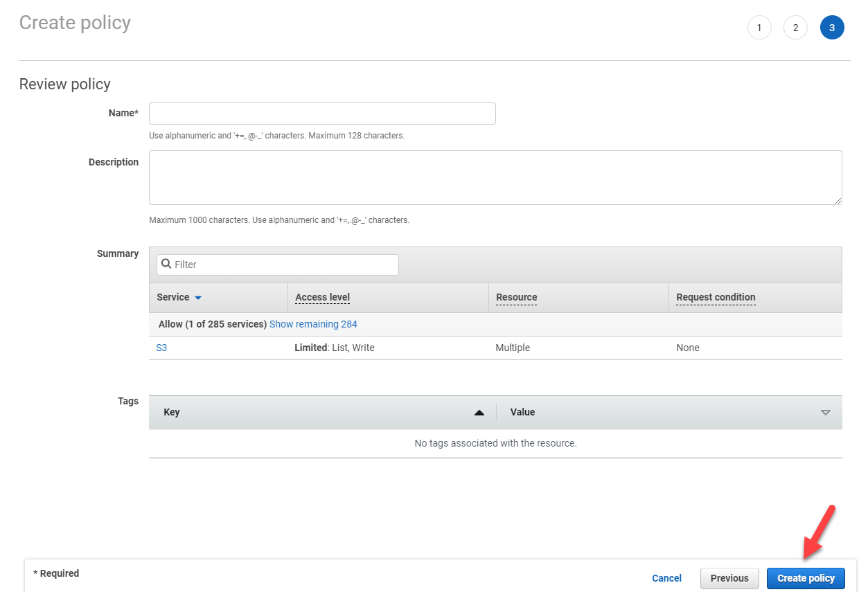Click the Service column header
The image size is (868, 592).
coord(173,297)
